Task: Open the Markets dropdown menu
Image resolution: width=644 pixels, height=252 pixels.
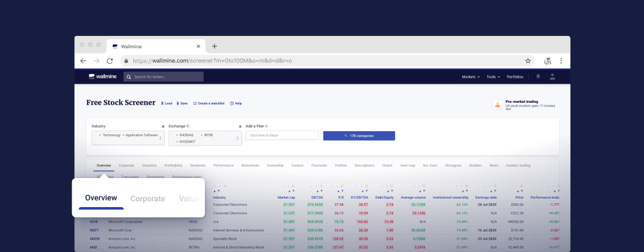Action: pyautogui.click(x=471, y=76)
